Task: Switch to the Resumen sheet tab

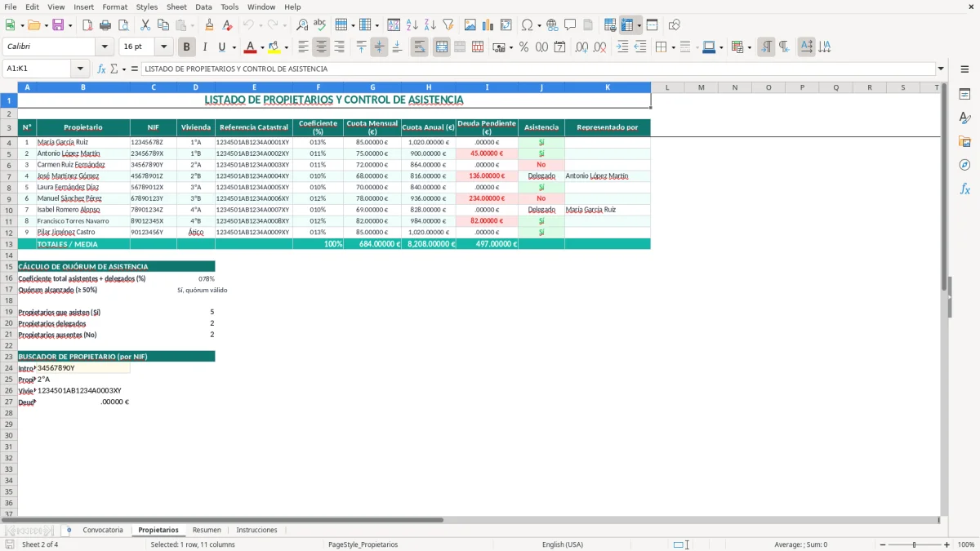Action: coord(207,530)
